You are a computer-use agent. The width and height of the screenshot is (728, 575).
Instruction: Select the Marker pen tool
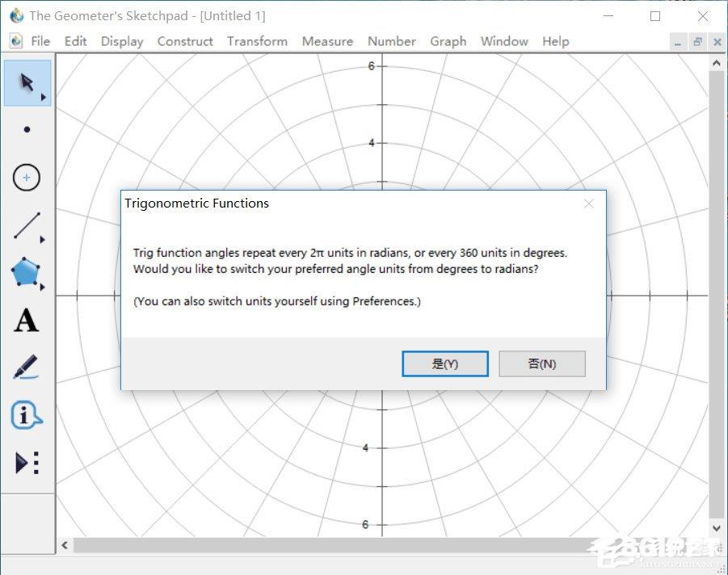[x=26, y=367]
